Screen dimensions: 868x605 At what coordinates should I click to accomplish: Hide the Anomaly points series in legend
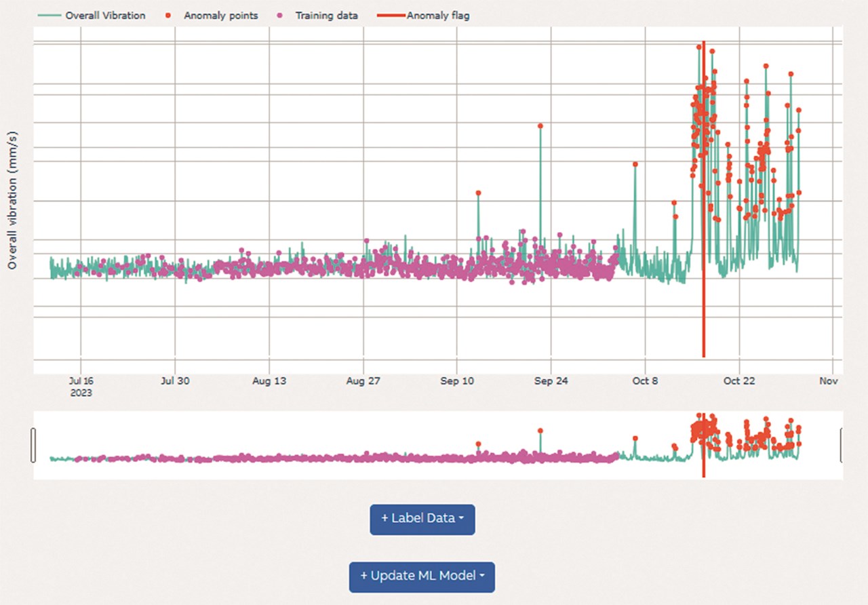coord(220,16)
